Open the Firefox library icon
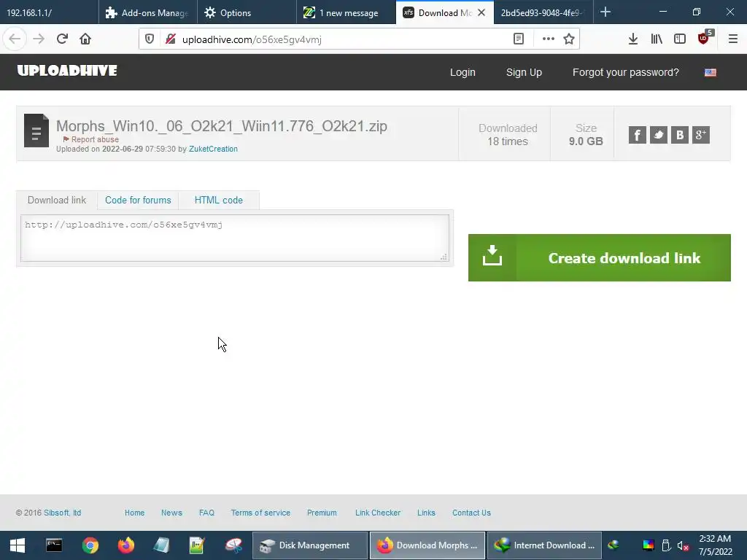This screenshot has height=560, width=747. [x=657, y=39]
